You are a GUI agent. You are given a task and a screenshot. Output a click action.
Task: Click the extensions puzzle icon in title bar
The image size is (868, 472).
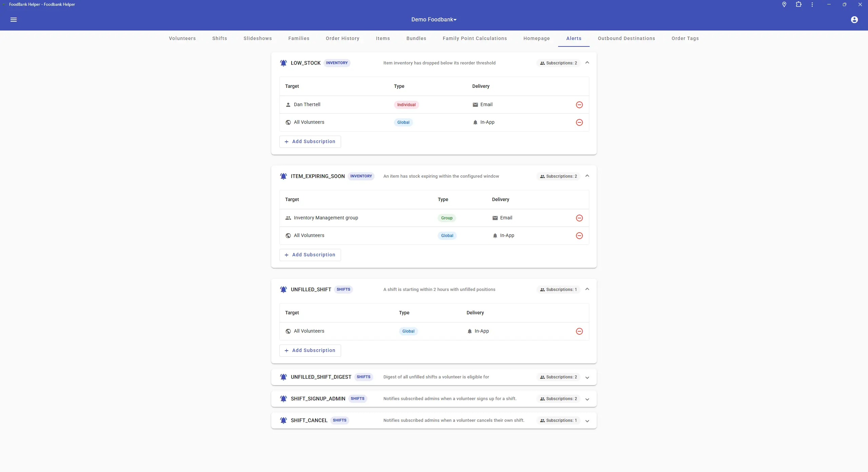(798, 4)
